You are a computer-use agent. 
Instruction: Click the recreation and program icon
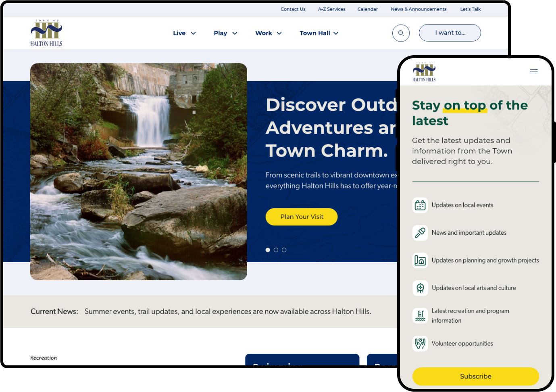point(420,316)
